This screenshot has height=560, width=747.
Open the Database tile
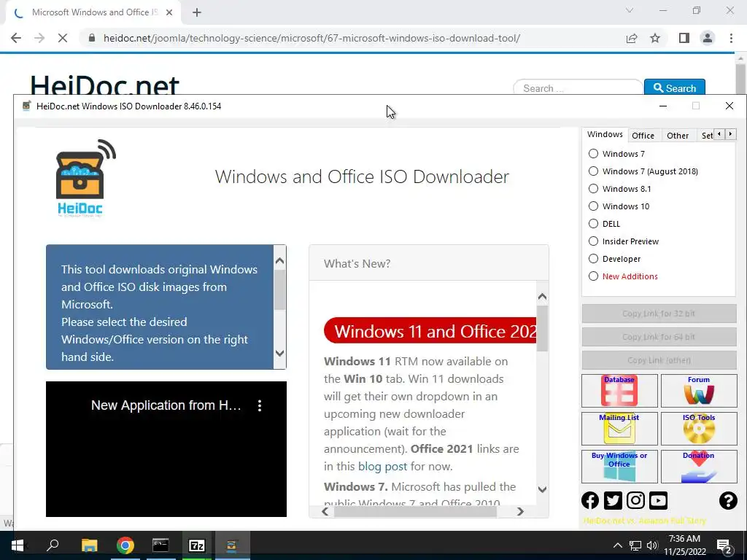[619, 391]
